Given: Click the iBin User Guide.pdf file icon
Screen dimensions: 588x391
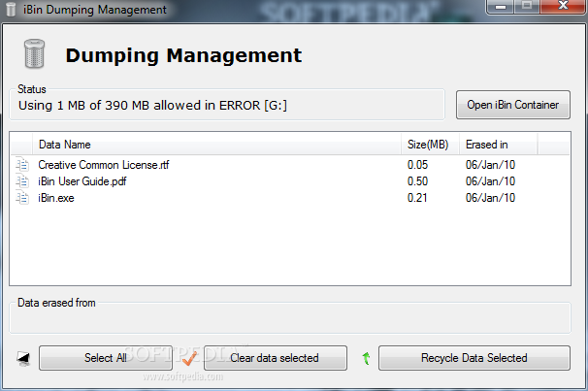Looking at the screenshot, I should coord(22,181).
